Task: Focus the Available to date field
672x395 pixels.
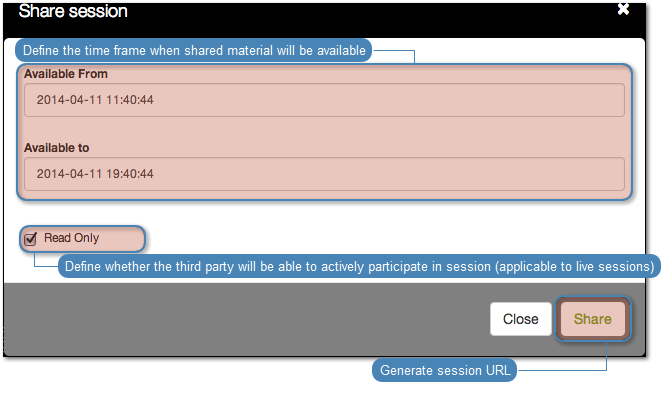Action: tap(324, 174)
